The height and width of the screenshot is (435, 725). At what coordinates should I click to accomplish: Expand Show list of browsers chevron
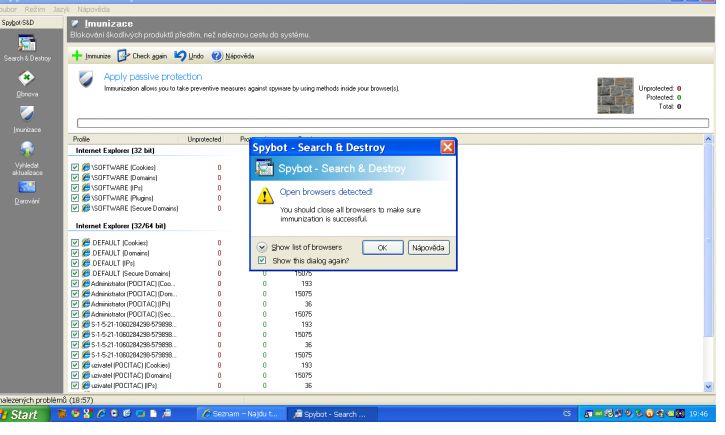pos(262,247)
